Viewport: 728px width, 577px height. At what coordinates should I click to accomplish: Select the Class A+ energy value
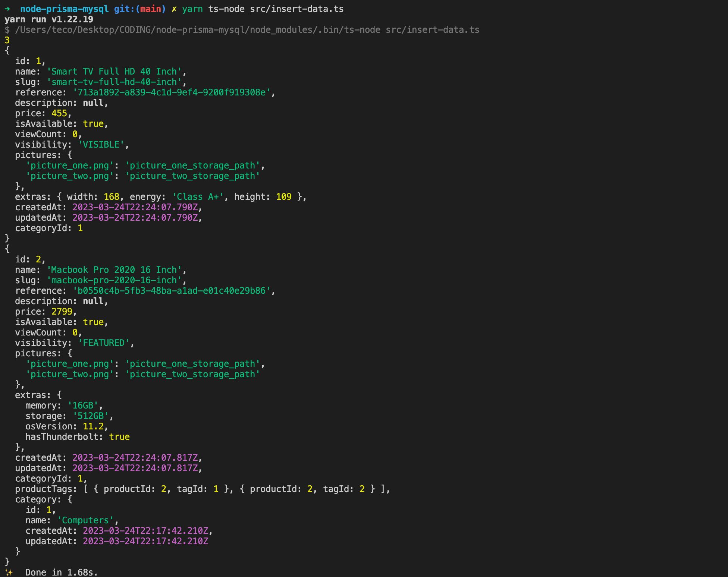[x=197, y=196]
